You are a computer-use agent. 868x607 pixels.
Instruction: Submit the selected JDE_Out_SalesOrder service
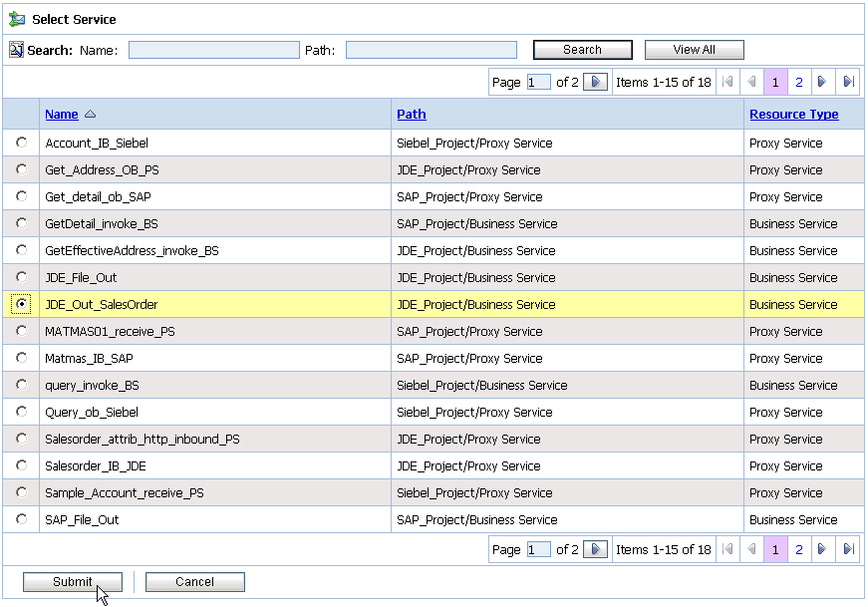[72, 581]
